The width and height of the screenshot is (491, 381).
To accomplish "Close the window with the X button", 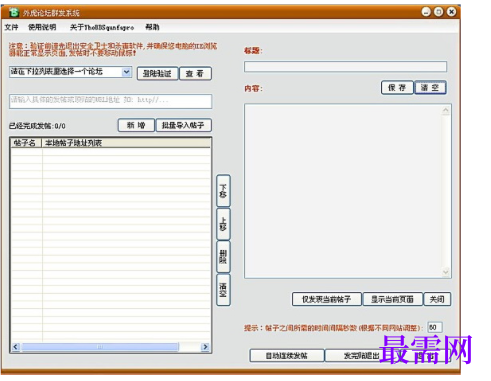I will pos(451,12).
